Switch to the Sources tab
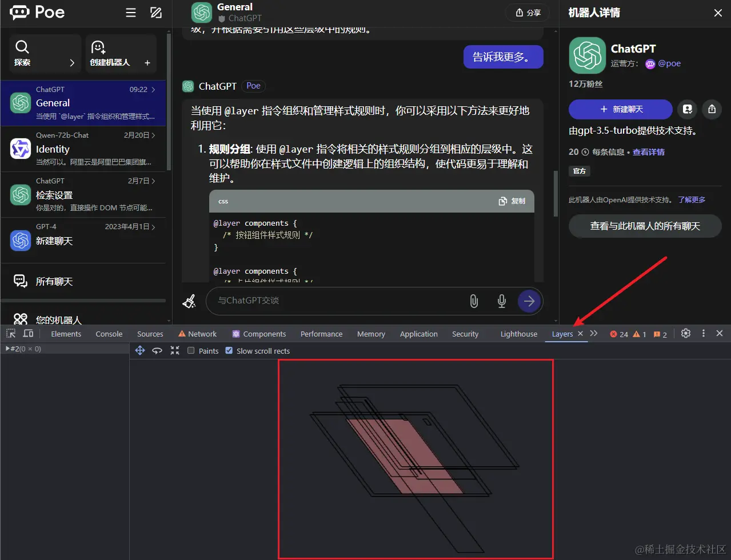 [x=150, y=334]
